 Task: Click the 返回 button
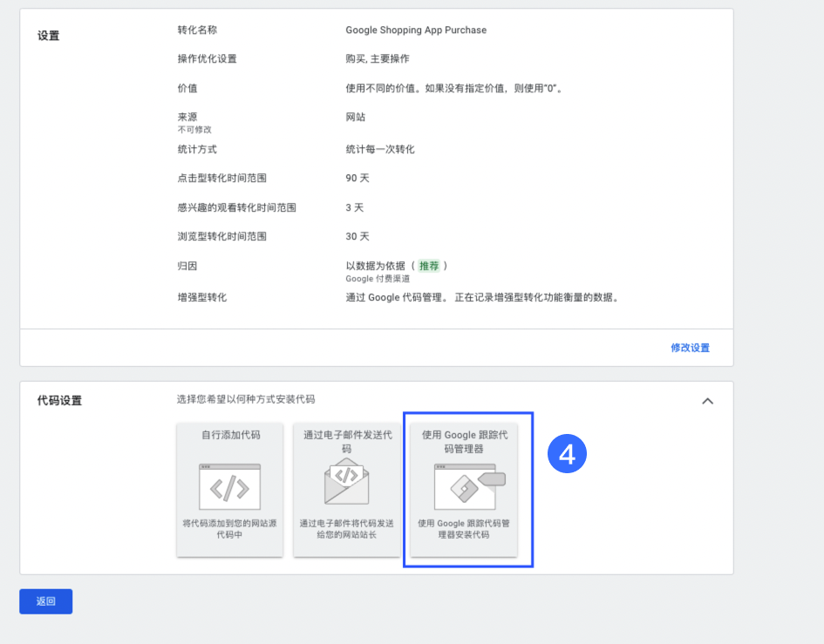tap(45, 601)
